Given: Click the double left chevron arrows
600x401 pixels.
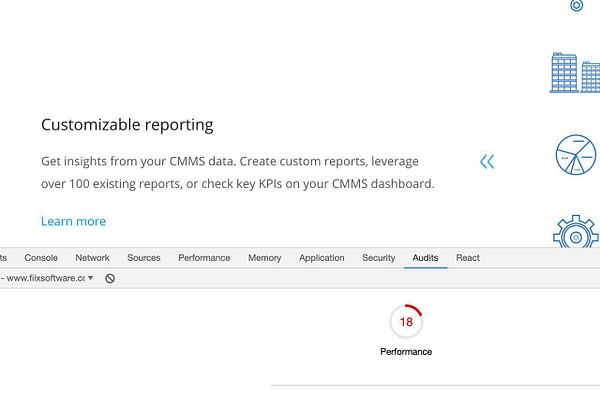Looking at the screenshot, I should click(487, 161).
